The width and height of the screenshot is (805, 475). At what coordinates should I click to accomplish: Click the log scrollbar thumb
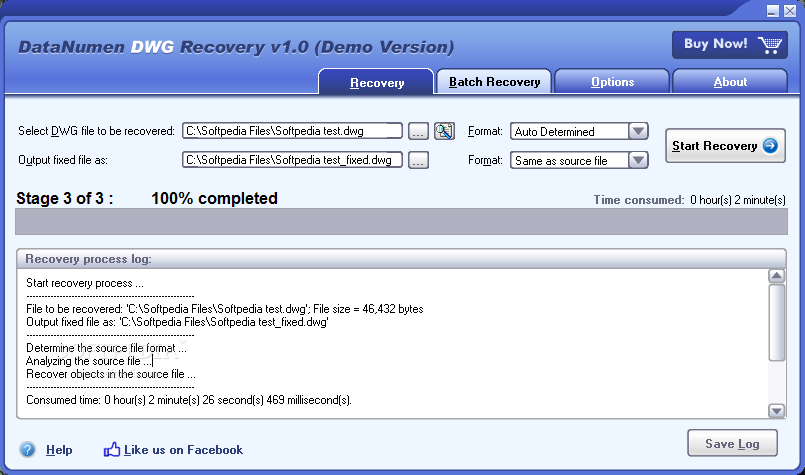[x=776, y=322]
